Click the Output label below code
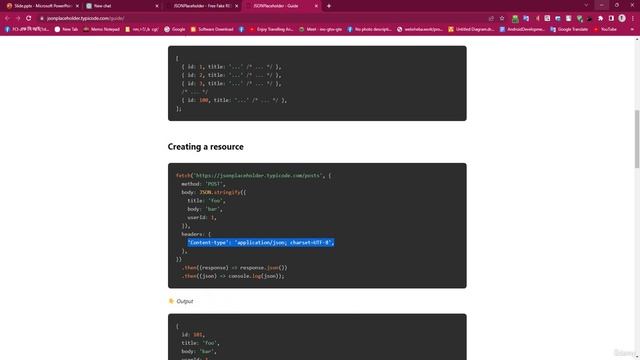640x360 pixels. click(185, 301)
